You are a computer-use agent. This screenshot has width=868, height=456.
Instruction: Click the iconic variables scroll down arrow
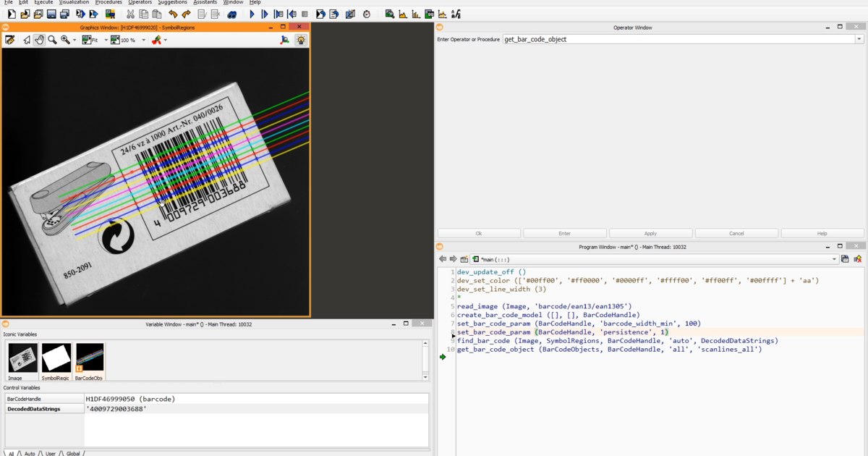425,377
